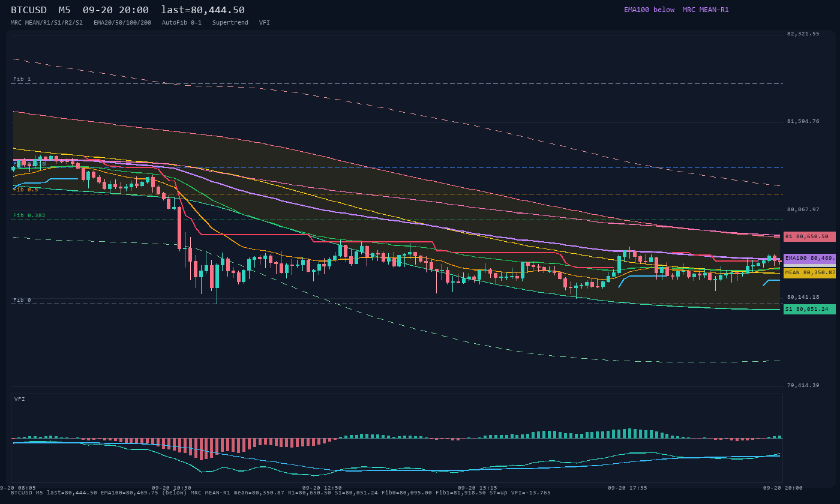Click the bottom status line starting "BTCUSD M5 last="
The width and height of the screenshot is (840, 504).
280,493
